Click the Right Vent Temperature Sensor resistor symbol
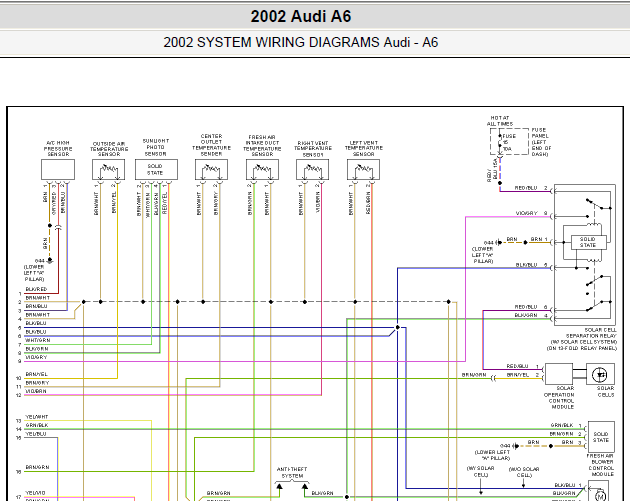This screenshot has height=501, width=630. pyautogui.click(x=313, y=170)
